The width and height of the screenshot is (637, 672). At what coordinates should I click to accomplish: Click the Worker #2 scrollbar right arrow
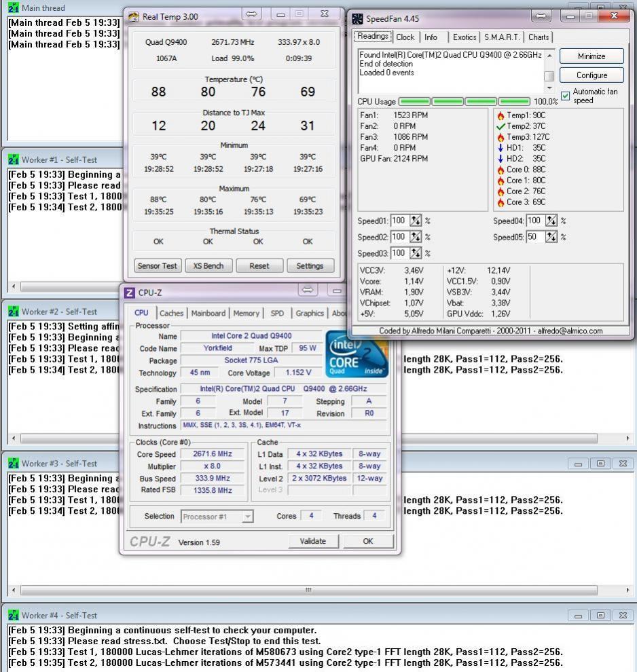click(628, 438)
